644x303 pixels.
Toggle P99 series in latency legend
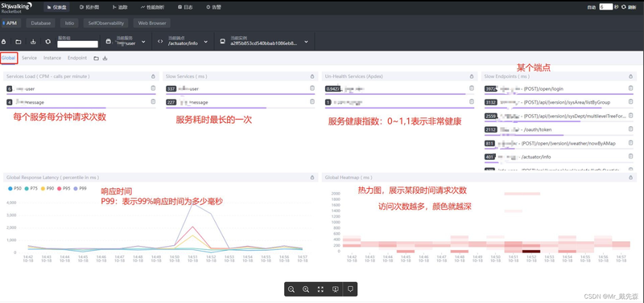point(80,189)
